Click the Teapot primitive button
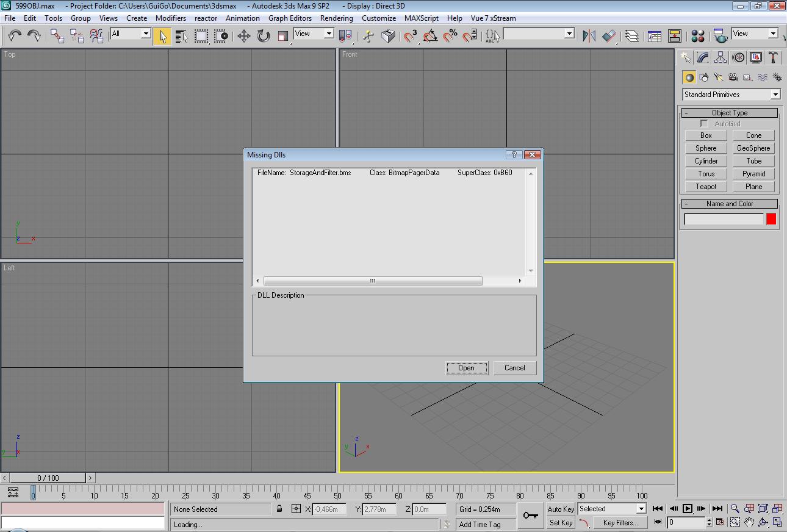This screenshot has height=532, width=787. (706, 187)
